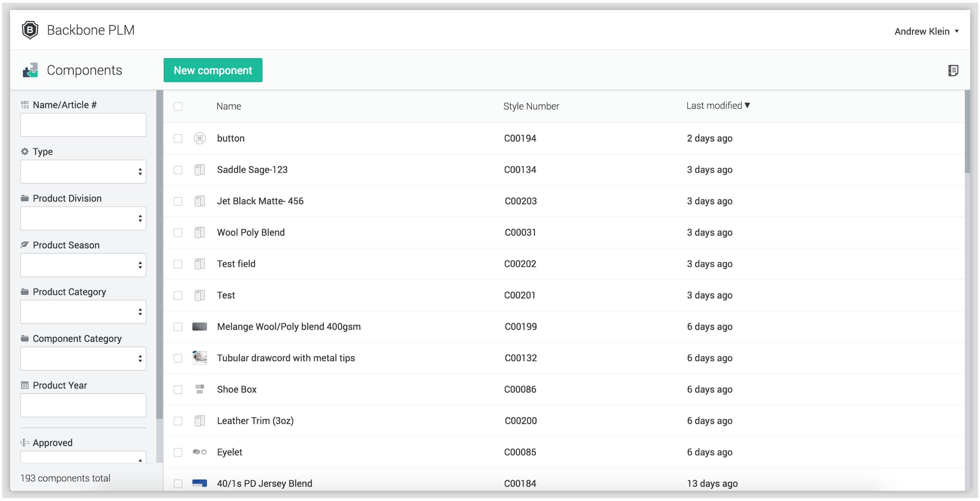Click the Eyelet component thumbnail icon
Image resolution: width=980 pixels, height=501 pixels.
(199, 452)
